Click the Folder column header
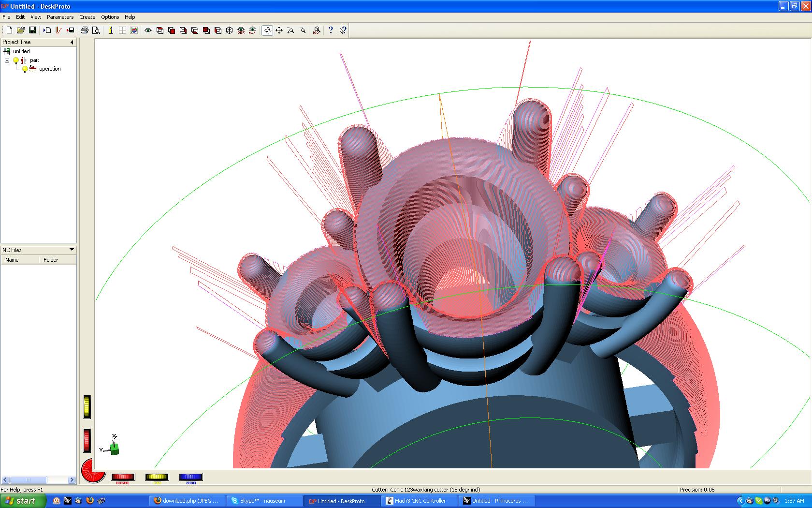 (51, 260)
